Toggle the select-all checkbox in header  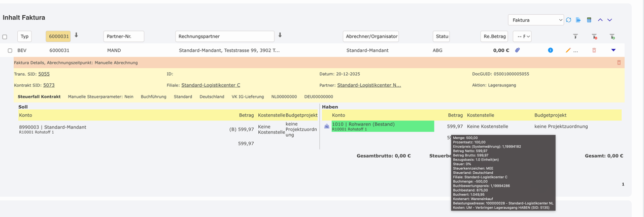pos(5,37)
